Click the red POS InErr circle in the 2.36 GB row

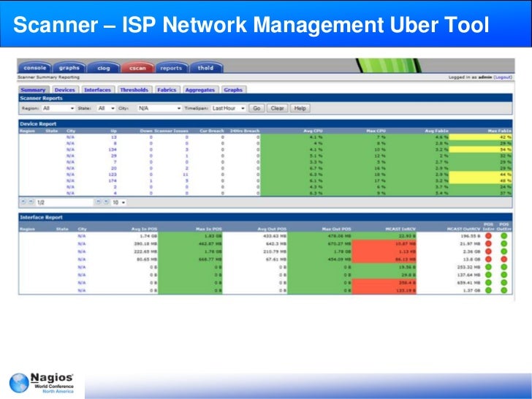[488, 251]
